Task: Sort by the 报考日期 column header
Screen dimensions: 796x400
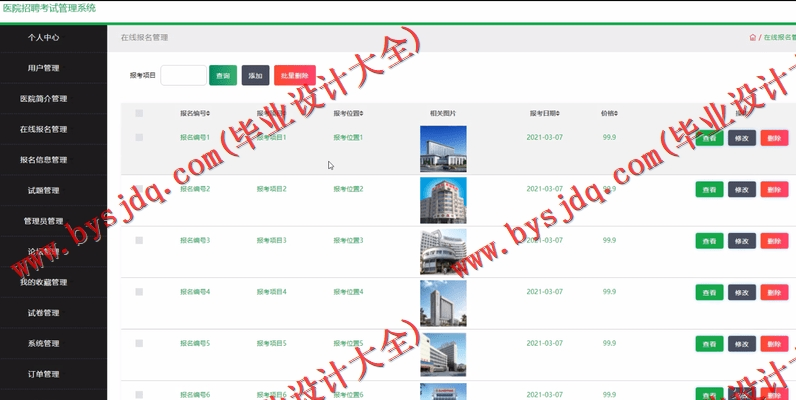Action: coord(545,113)
